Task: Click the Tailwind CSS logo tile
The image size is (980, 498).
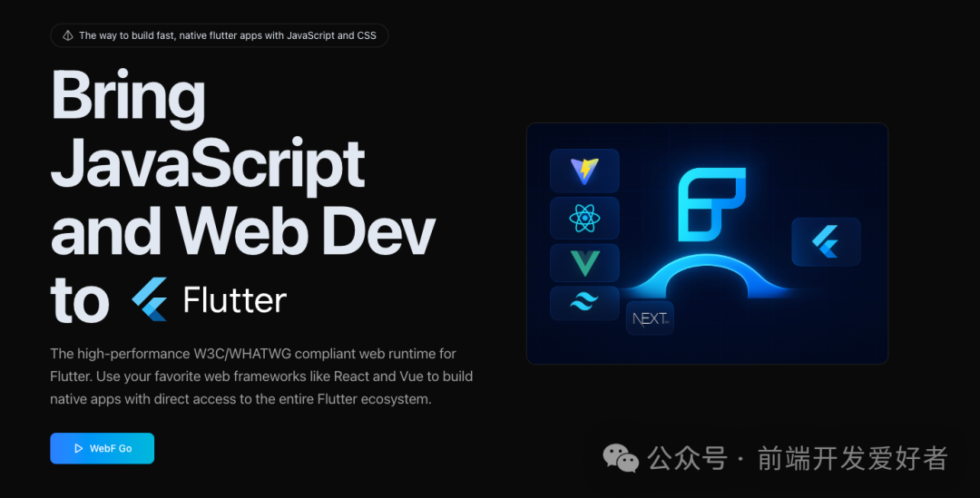Action: [584, 303]
